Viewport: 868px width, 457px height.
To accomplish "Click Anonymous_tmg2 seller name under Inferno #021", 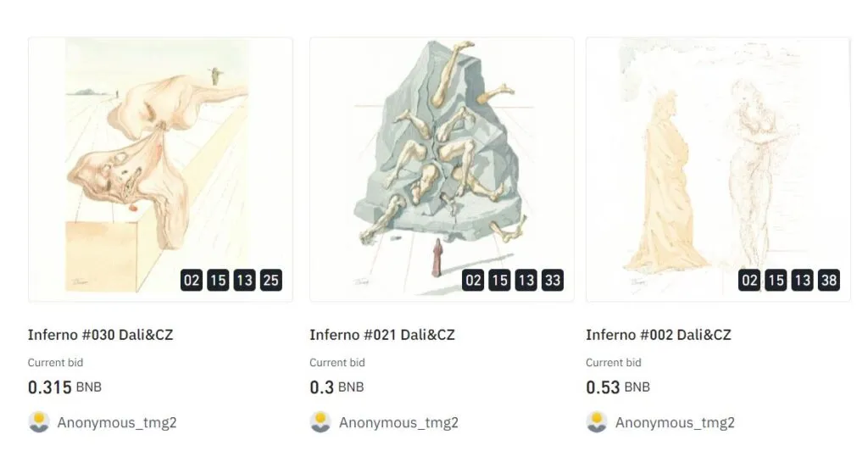I will click(x=398, y=422).
